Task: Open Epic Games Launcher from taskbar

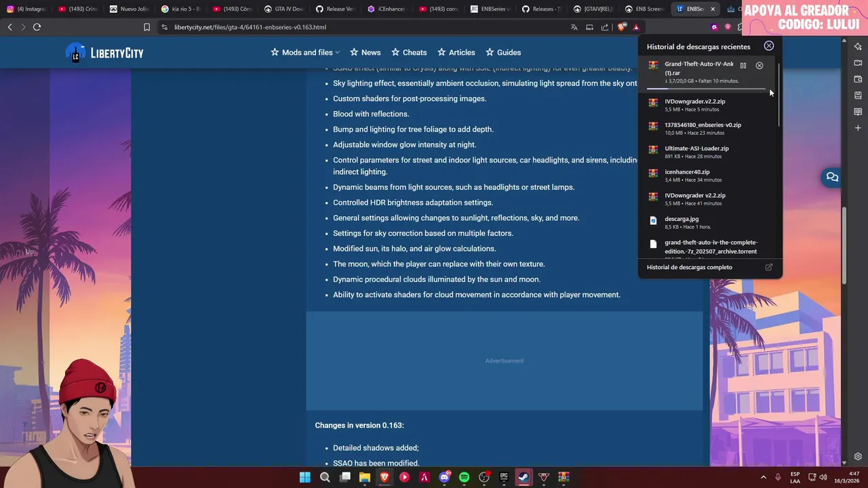Action: coord(504,477)
